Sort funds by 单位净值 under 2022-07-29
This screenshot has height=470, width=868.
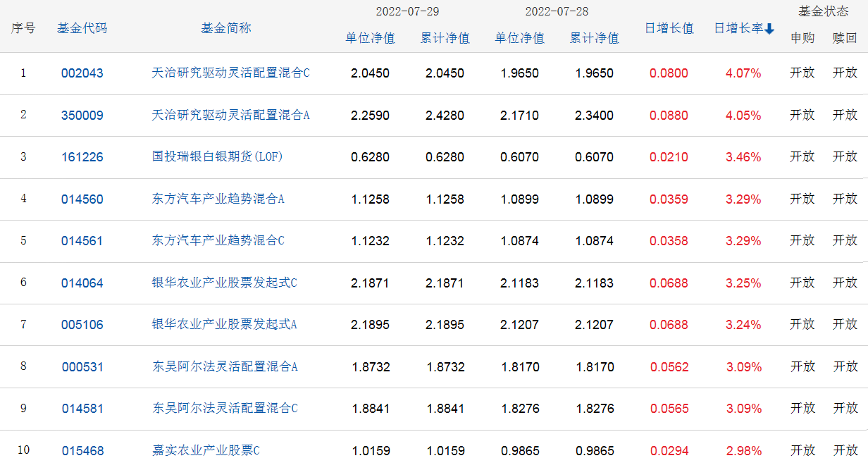click(371, 38)
